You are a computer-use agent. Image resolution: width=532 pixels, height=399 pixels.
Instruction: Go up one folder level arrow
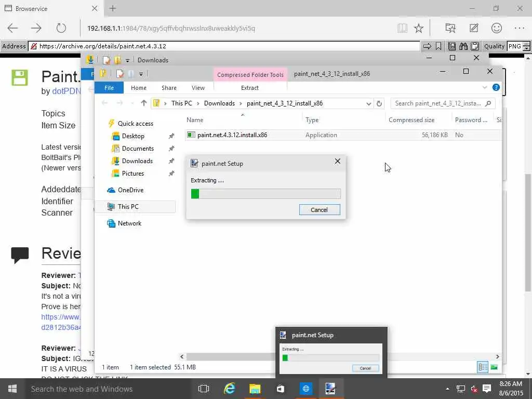click(143, 103)
